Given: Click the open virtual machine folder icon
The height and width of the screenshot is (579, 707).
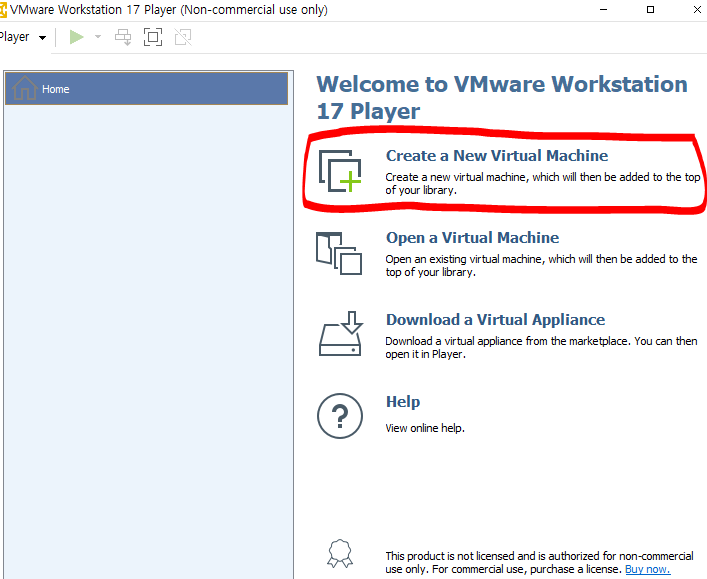Looking at the screenshot, I should (x=339, y=253).
